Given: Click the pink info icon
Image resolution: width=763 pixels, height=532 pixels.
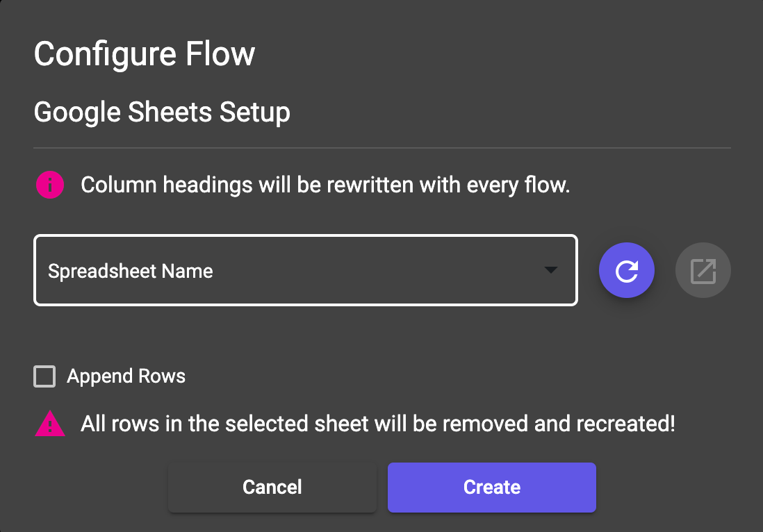Looking at the screenshot, I should tap(49, 185).
